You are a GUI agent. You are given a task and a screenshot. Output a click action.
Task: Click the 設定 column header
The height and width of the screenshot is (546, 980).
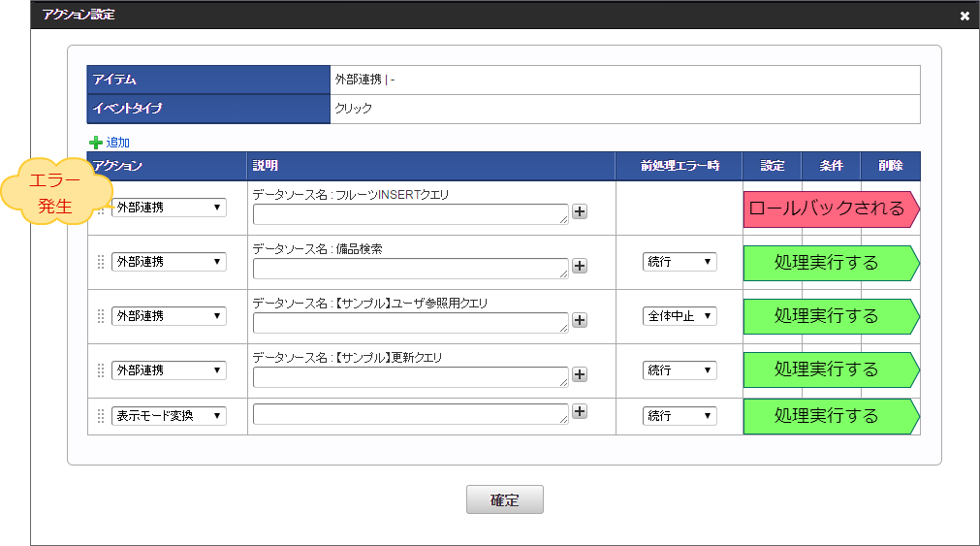[772, 166]
